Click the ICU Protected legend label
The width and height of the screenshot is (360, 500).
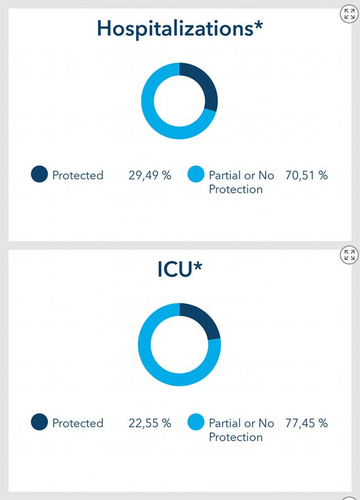tap(78, 423)
